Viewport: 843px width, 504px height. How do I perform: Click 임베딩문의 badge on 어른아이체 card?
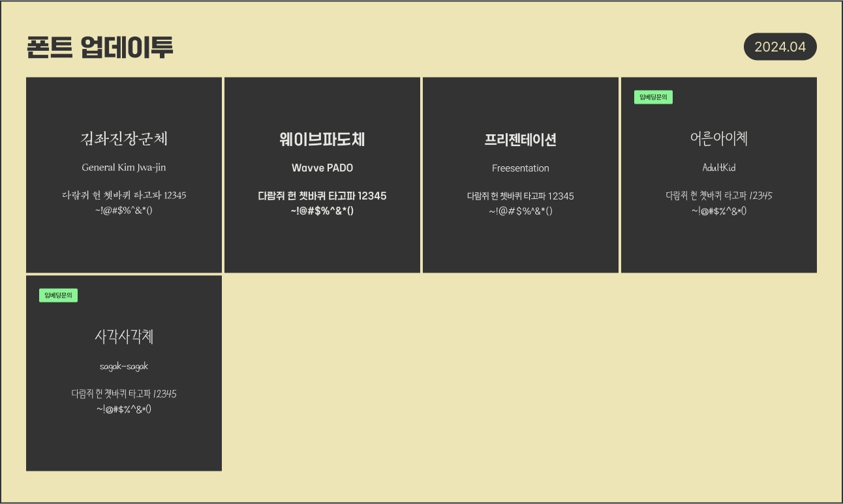pyautogui.click(x=653, y=97)
